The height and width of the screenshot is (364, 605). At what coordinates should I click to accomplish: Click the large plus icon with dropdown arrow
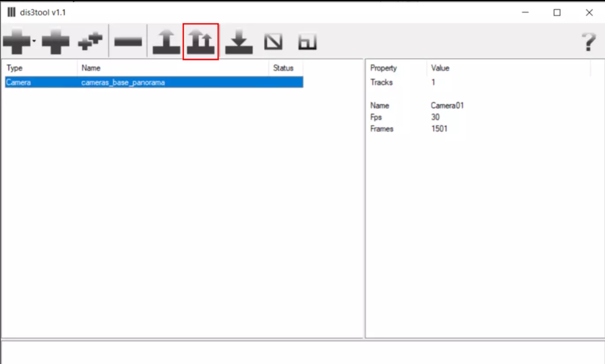tap(17, 42)
